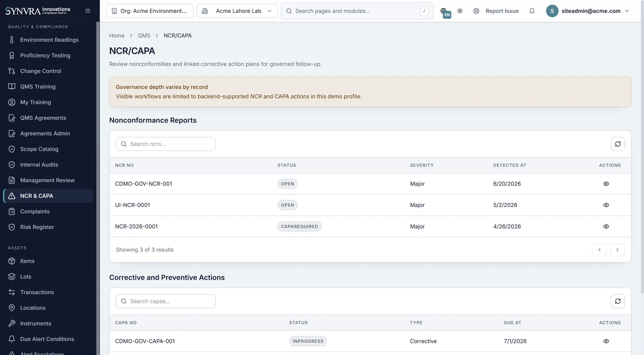Click the Locations pin icon
This screenshot has width=644, height=355.
pyautogui.click(x=12, y=308)
